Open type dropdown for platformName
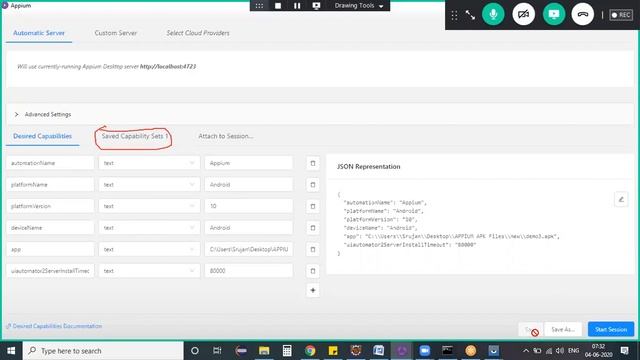The width and height of the screenshot is (640, 360). click(x=149, y=184)
